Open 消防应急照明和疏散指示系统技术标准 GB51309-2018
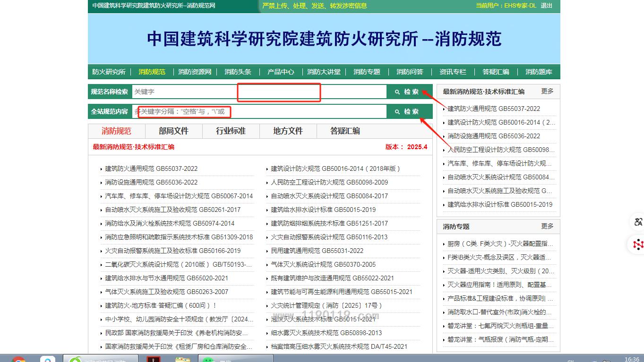This screenshot has height=362, width=644. click(x=179, y=237)
